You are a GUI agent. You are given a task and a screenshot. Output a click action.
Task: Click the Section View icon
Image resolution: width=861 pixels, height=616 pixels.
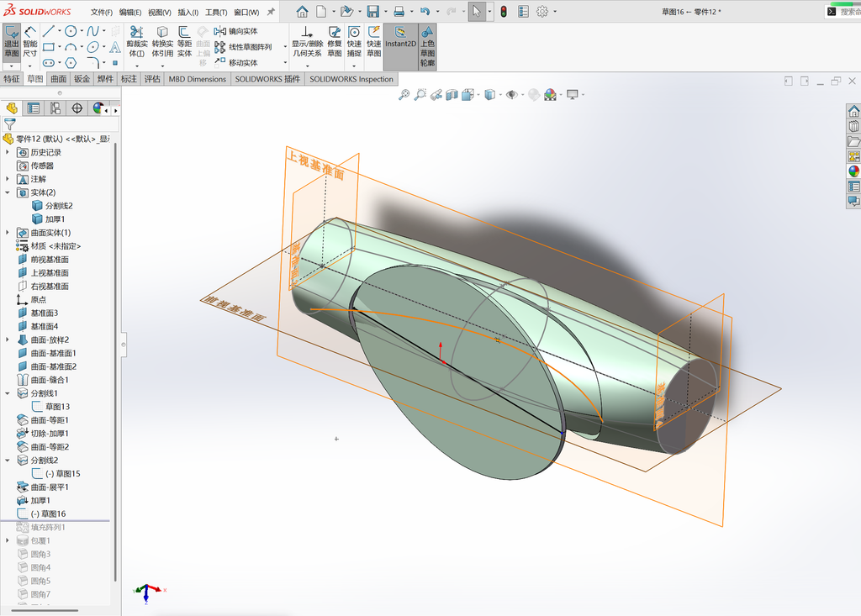(452, 95)
